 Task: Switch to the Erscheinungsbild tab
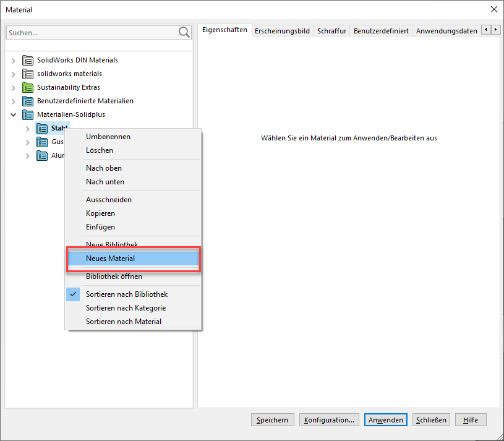click(283, 30)
